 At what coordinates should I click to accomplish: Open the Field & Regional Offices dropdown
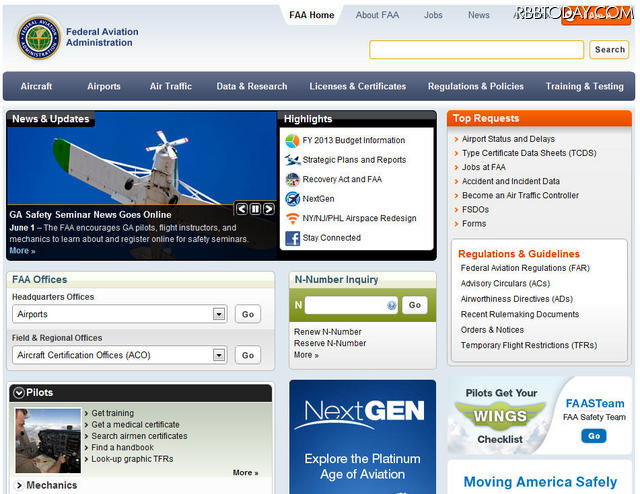(x=219, y=355)
